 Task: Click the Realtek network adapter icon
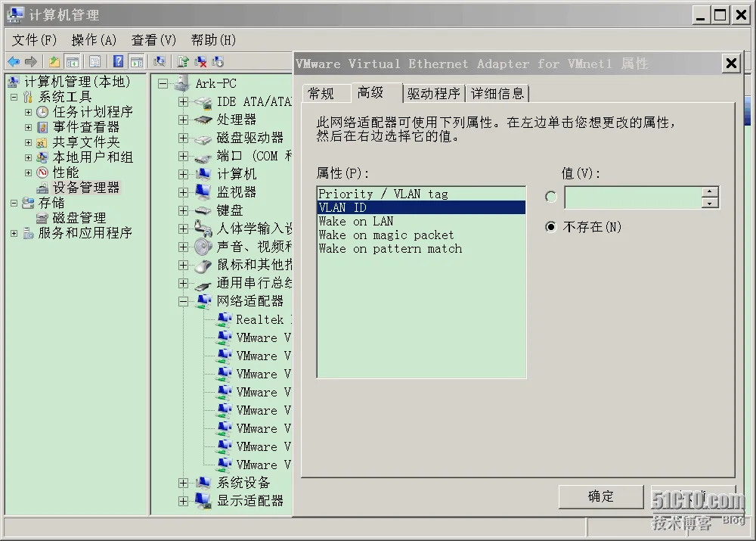(224, 319)
